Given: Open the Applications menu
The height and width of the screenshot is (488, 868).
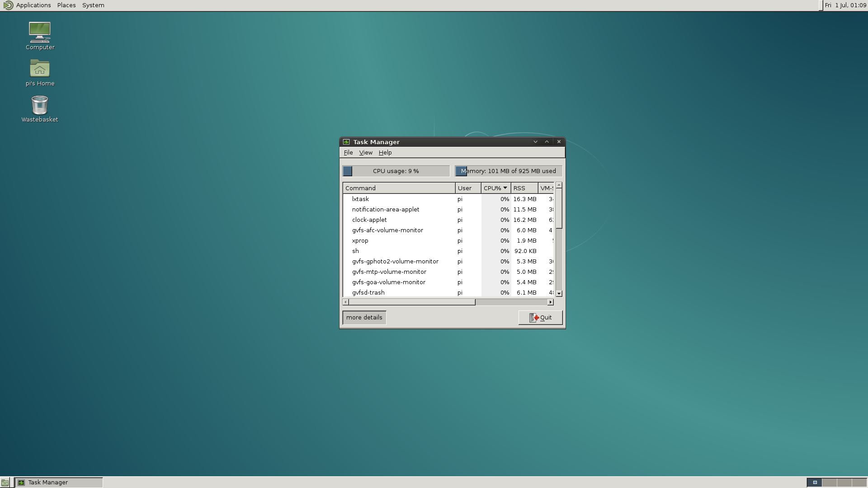Looking at the screenshot, I should pyautogui.click(x=33, y=5).
